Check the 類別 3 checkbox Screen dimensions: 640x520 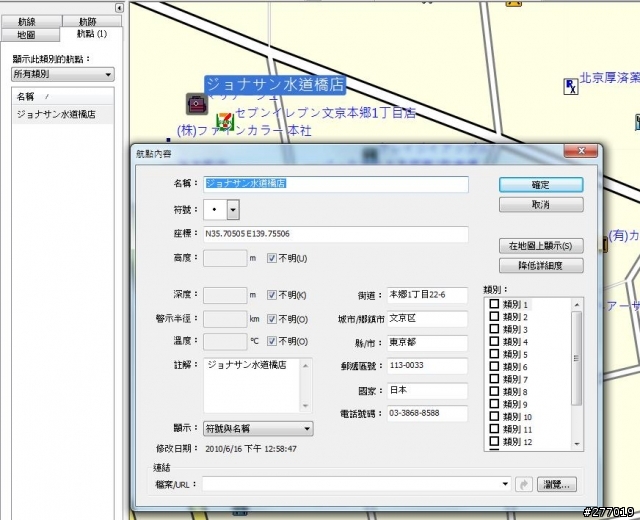pyautogui.click(x=494, y=329)
